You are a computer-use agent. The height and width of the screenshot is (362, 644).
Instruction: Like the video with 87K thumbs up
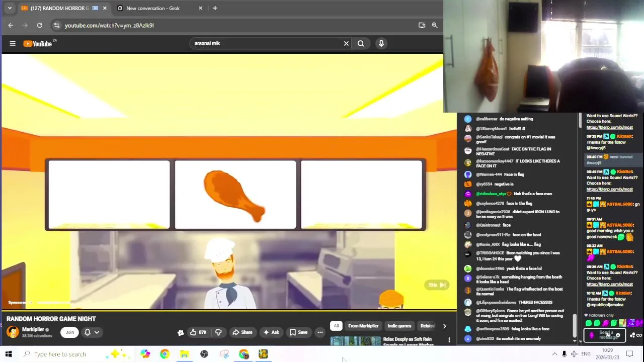[x=198, y=332]
